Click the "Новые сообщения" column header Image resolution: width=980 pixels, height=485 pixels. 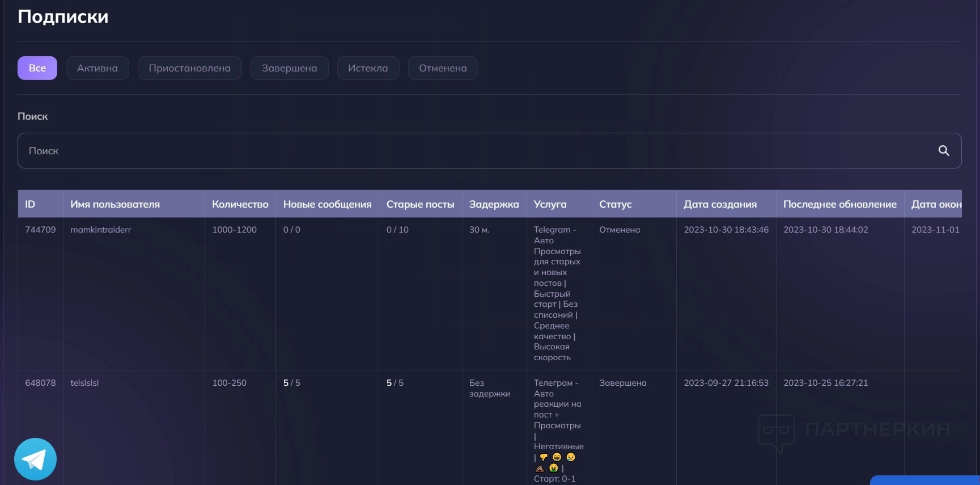[327, 204]
